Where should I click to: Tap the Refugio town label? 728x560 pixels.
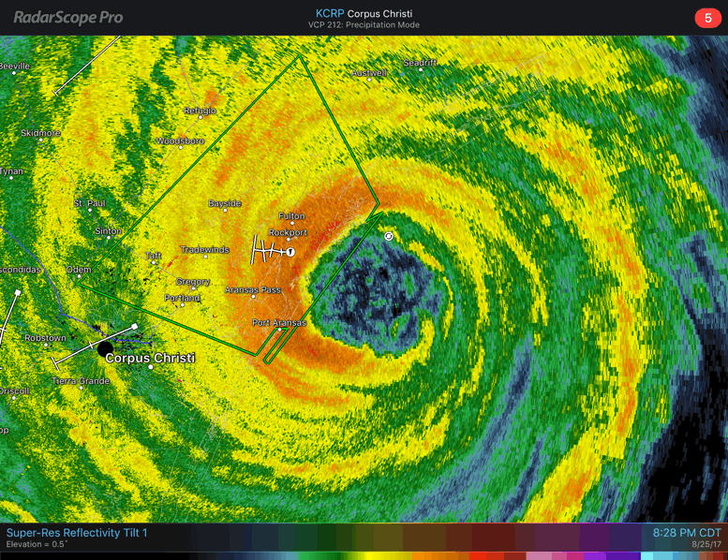pyautogui.click(x=200, y=111)
